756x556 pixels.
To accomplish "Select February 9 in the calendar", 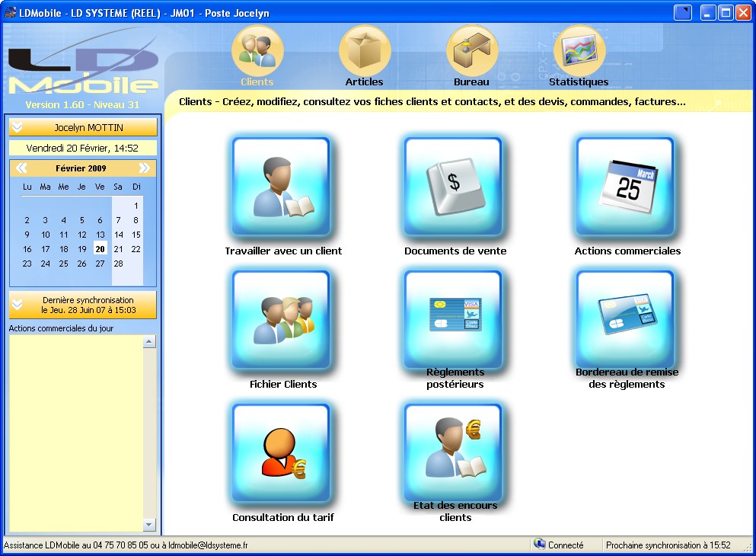I will pos(27,235).
